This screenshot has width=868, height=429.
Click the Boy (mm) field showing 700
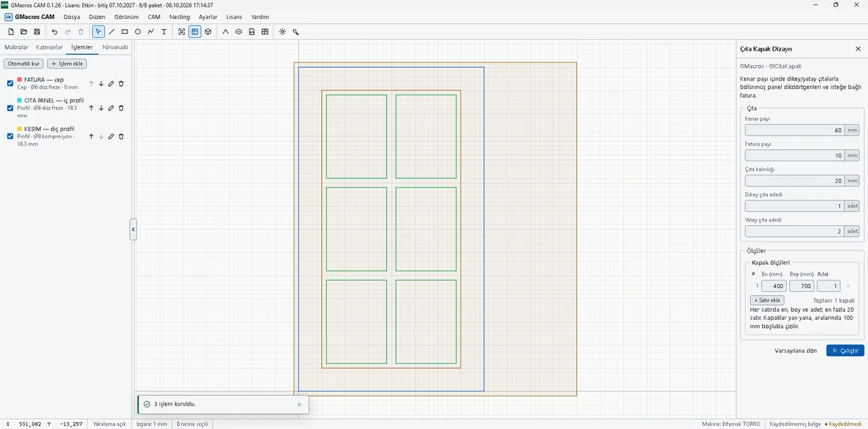[x=802, y=286]
